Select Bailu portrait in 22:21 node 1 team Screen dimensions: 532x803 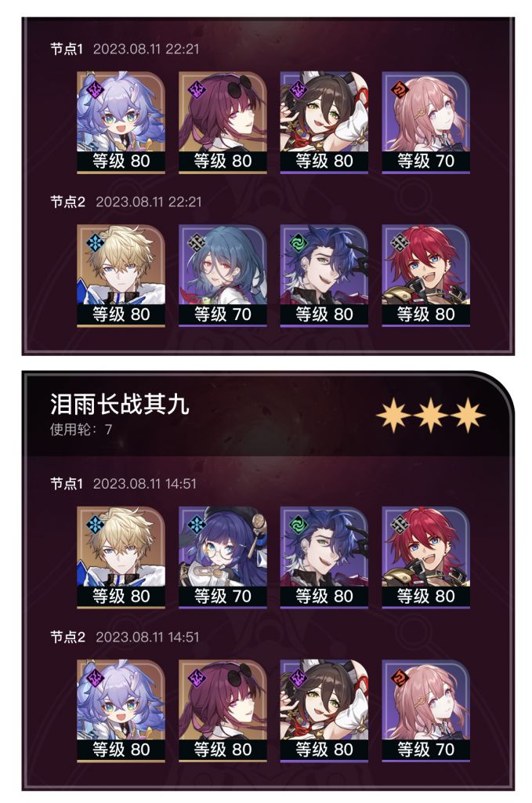click(121, 122)
